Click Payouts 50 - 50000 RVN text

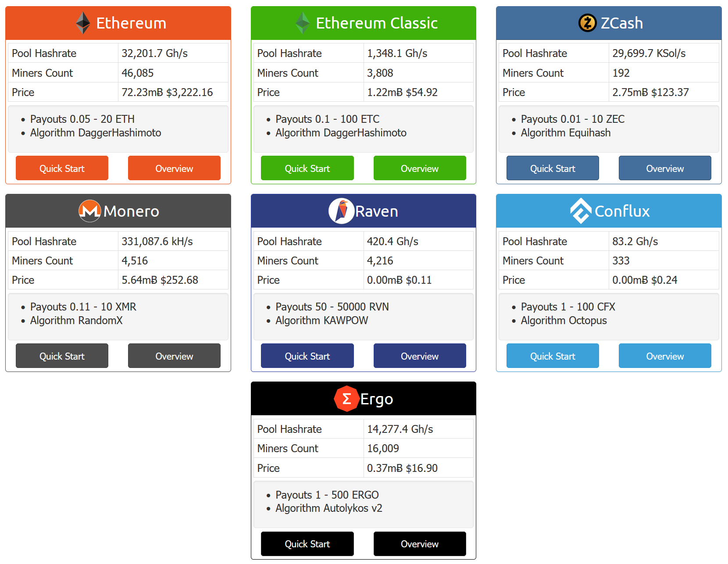click(x=332, y=307)
